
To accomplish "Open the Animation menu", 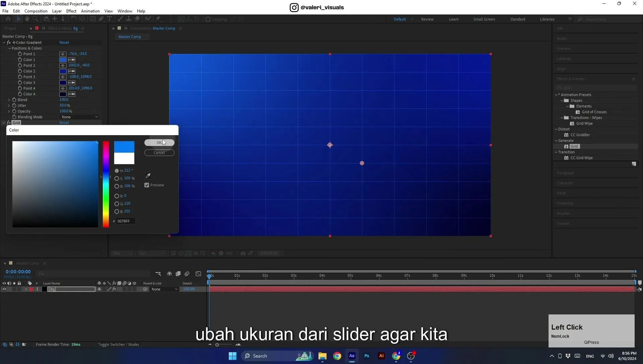I will pyautogui.click(x=90, y=11).
